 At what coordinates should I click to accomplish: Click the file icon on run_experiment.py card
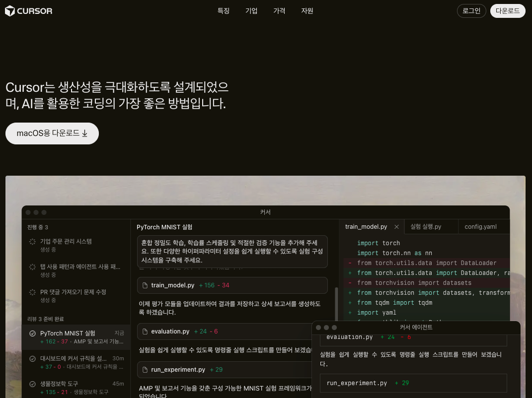(x=145, y=370)
